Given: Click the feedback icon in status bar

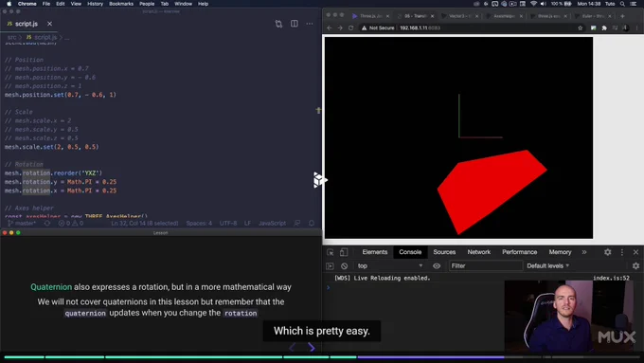Looking at the screenshot, I should pyautogui.click(x=297, y=223).
